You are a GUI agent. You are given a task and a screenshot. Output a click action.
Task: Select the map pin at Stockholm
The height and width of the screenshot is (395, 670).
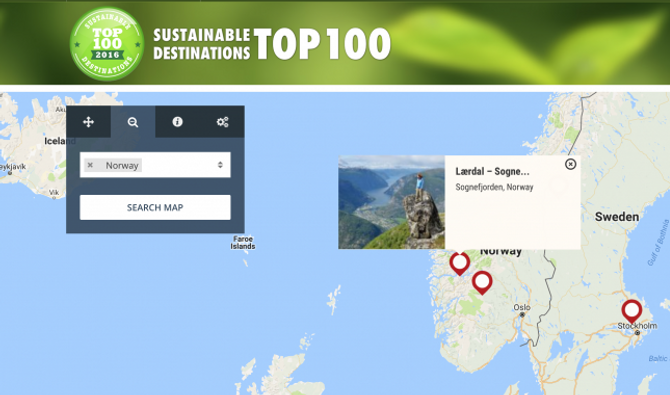tap(632, 311)
